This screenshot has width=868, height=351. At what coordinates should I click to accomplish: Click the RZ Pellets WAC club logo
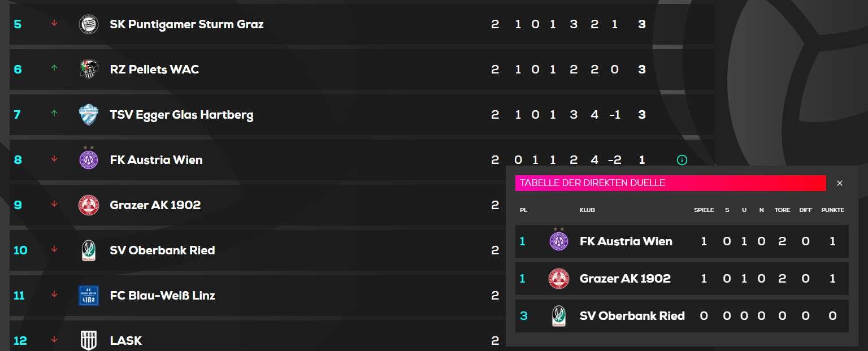[88, 70]
